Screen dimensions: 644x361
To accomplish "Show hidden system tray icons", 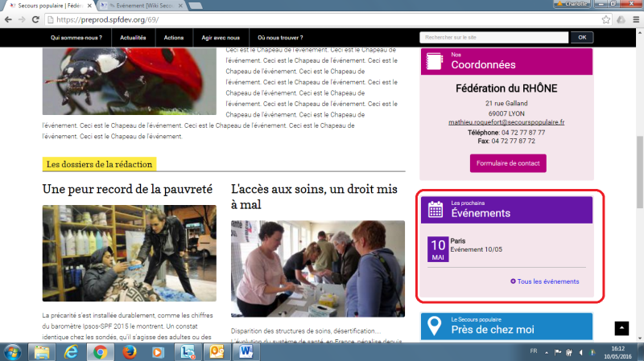I will pos(547,352).
